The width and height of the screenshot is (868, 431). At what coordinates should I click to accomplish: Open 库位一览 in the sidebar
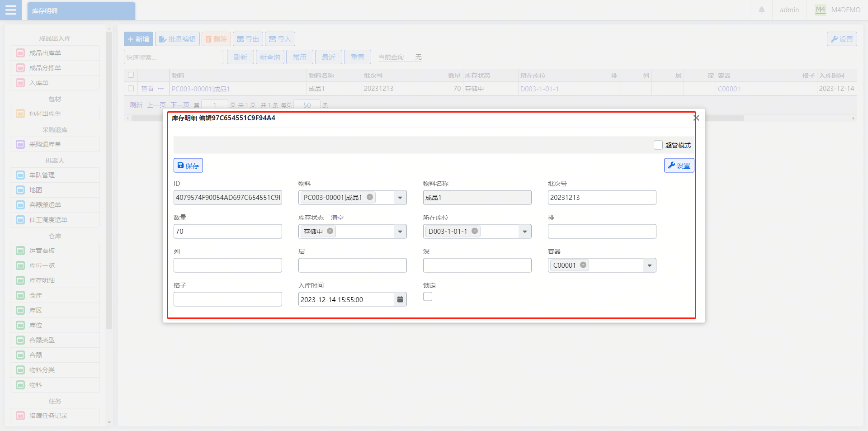[x=55, y=265]
